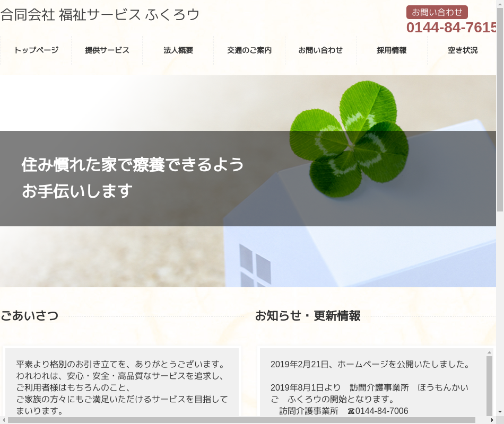
Task: Open the 法人概要 navigation item
Action: (x=178, y=50)
